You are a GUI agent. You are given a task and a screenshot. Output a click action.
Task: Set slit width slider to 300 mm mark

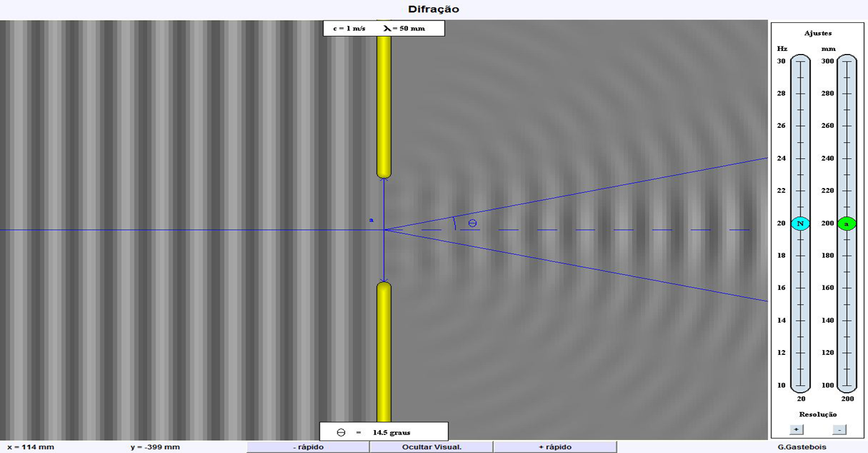(x=846, y=61)
